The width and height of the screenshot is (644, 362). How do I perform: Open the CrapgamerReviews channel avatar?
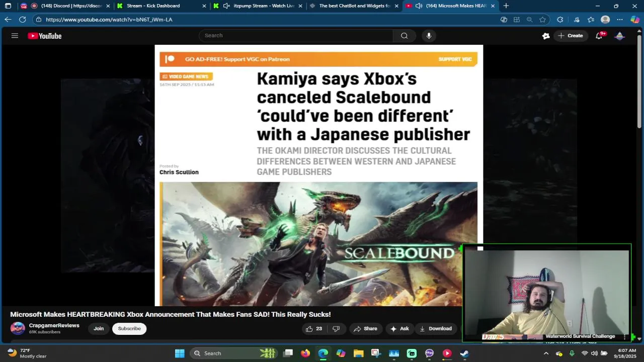click(x=18, y=329)
